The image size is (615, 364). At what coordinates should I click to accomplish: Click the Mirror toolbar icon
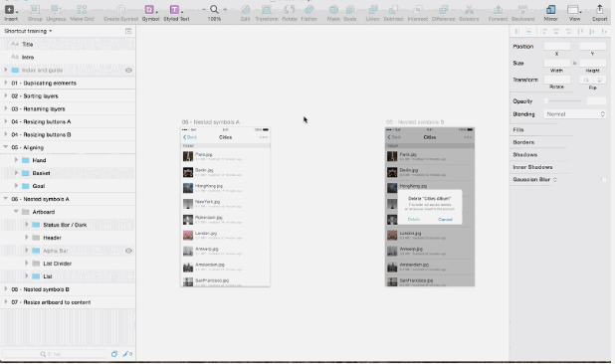(550, 10)
